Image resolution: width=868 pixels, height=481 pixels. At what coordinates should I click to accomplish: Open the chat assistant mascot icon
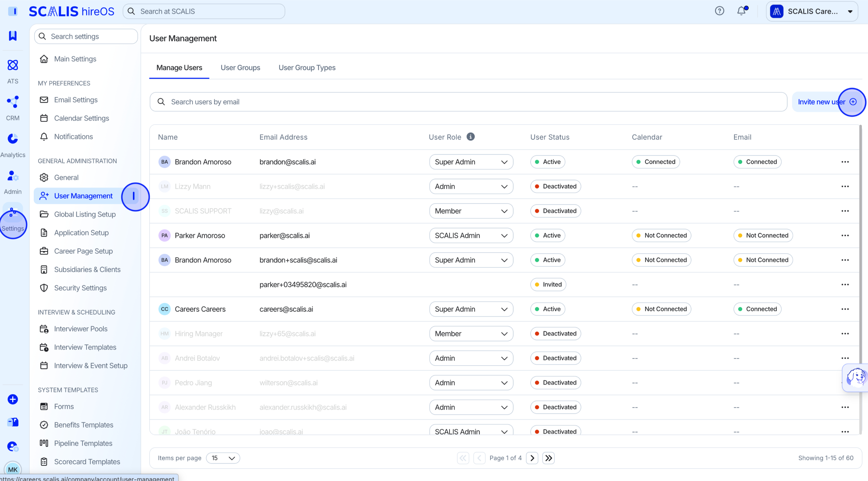[856, 377]
